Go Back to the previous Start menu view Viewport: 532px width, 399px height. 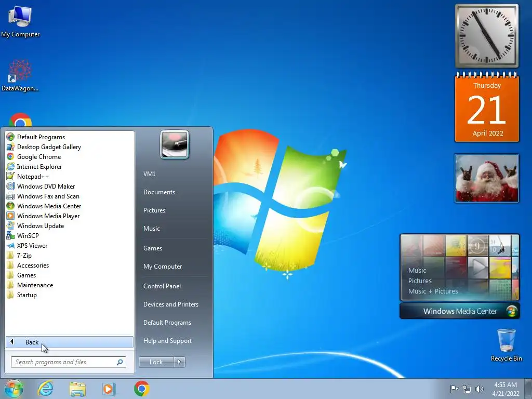coord(70,342)
